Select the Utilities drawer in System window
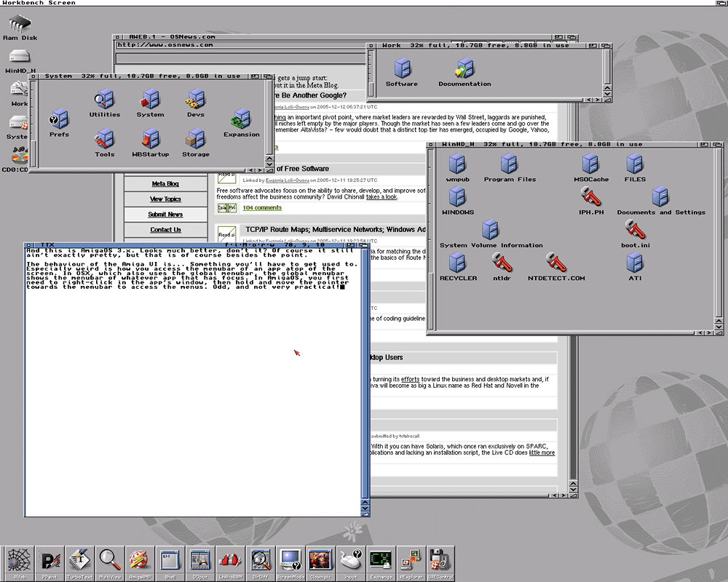Screen dimensions: 728x582 point(104,103)
